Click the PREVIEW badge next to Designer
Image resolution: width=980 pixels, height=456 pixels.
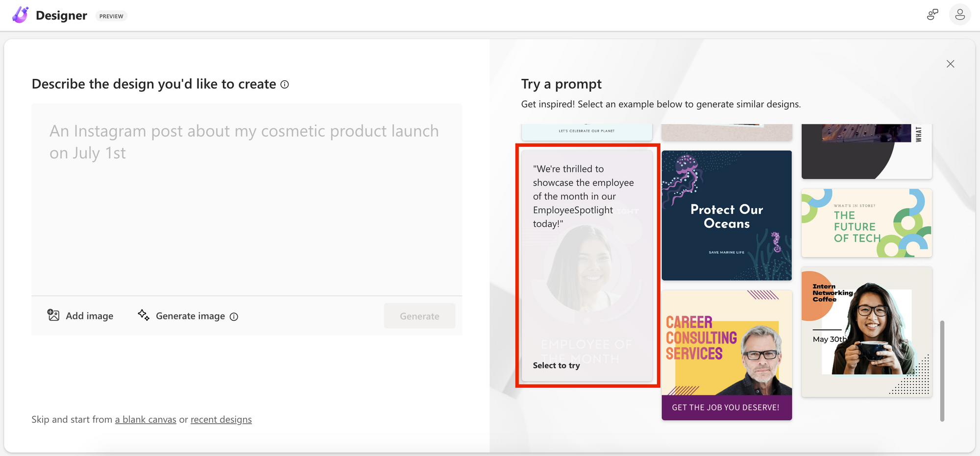(x=111, y=16)
